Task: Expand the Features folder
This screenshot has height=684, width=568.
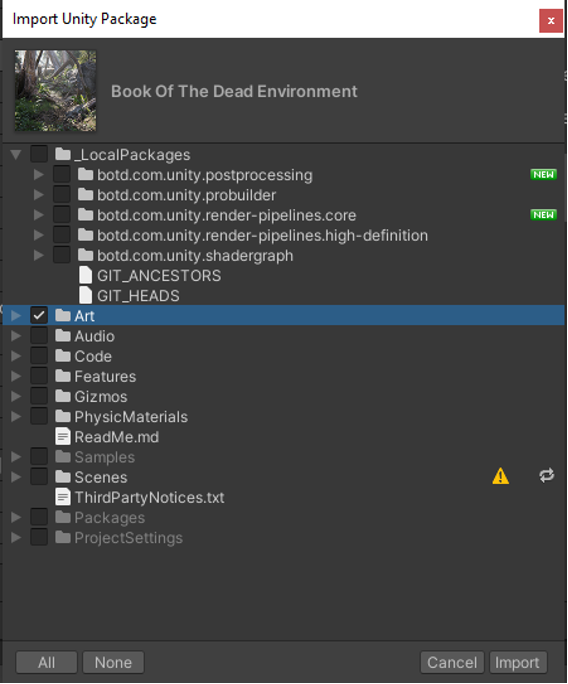Action: tap(16, 376)
